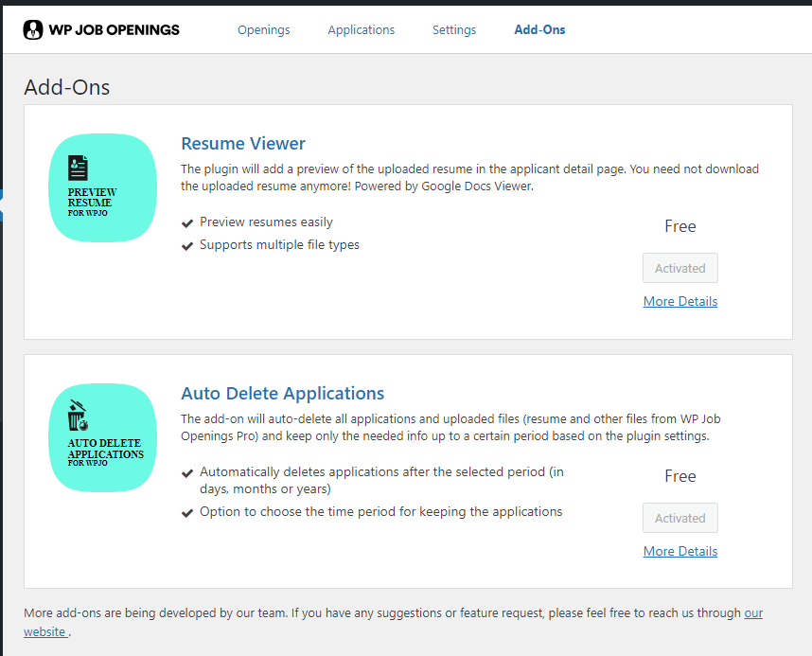Click the Preview Resume add-on thumbnail
This screenshot has width=812, height=656.
coord(102,188)
